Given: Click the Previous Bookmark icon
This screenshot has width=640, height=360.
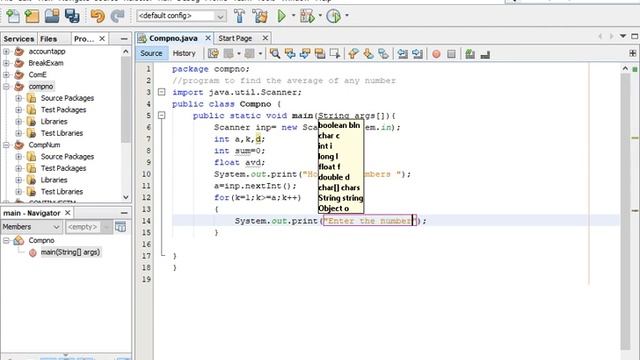Looking at the screenshot, I should pyautogui.click(x=353, y=53).
